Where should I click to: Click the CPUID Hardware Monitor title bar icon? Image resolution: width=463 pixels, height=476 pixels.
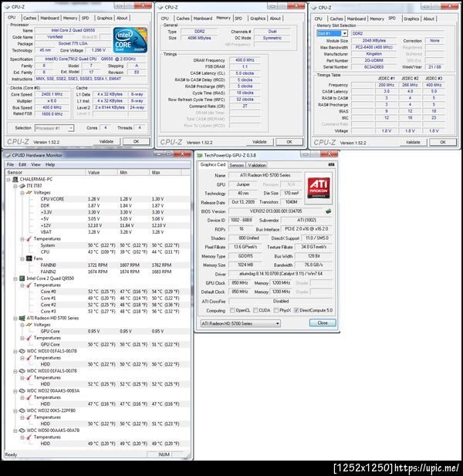click(8, 155)
